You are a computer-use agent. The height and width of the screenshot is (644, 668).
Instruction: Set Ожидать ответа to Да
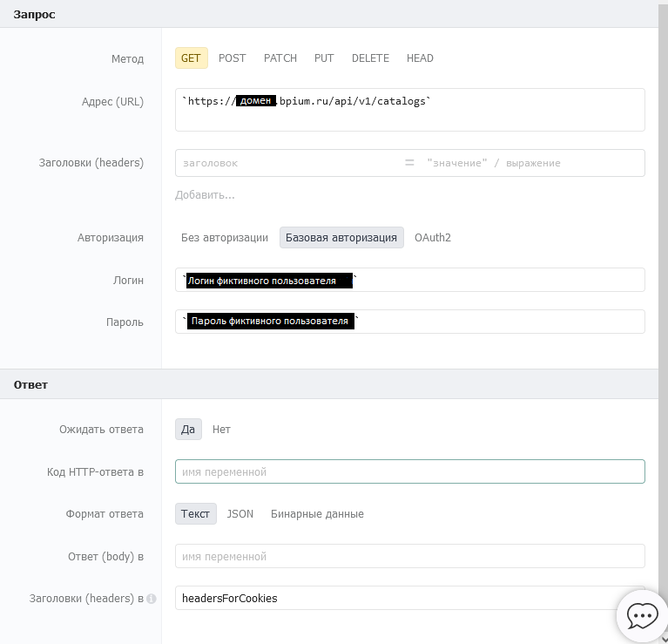(x=188, y=430)
